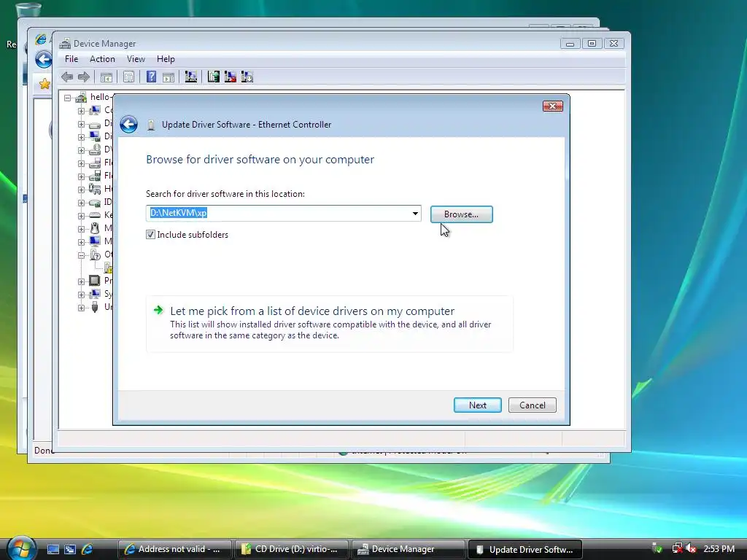Click the network status tray icon
The width and height of the screenshot is (747, 560).
[677, 548]
